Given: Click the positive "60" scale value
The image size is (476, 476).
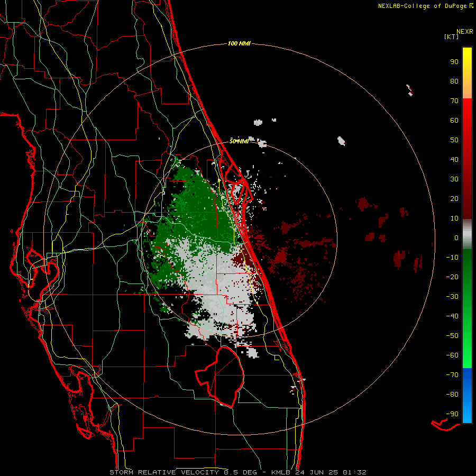Looking at the screenshot, I should pos(454,121).
